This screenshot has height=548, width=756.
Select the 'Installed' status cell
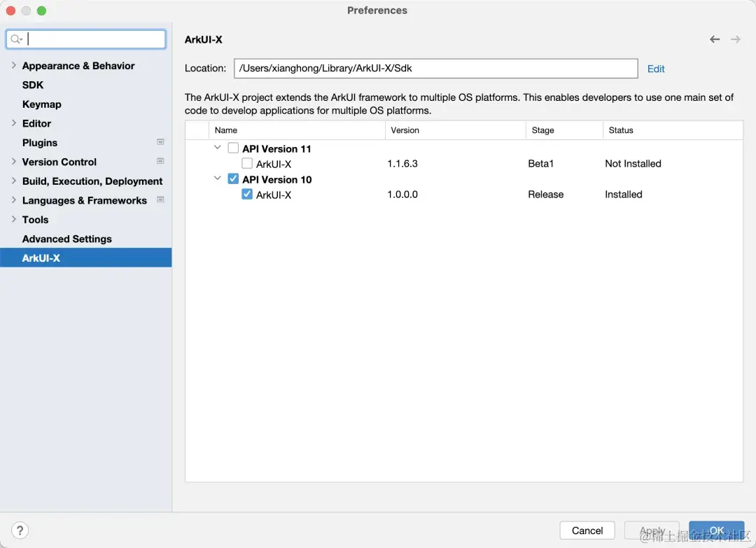624,195
